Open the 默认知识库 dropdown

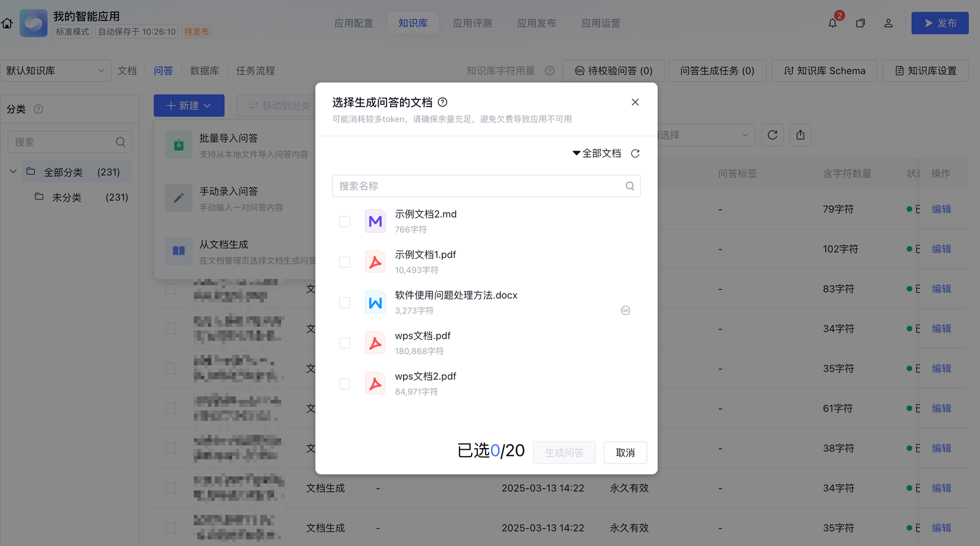click(x=55, y=70)
